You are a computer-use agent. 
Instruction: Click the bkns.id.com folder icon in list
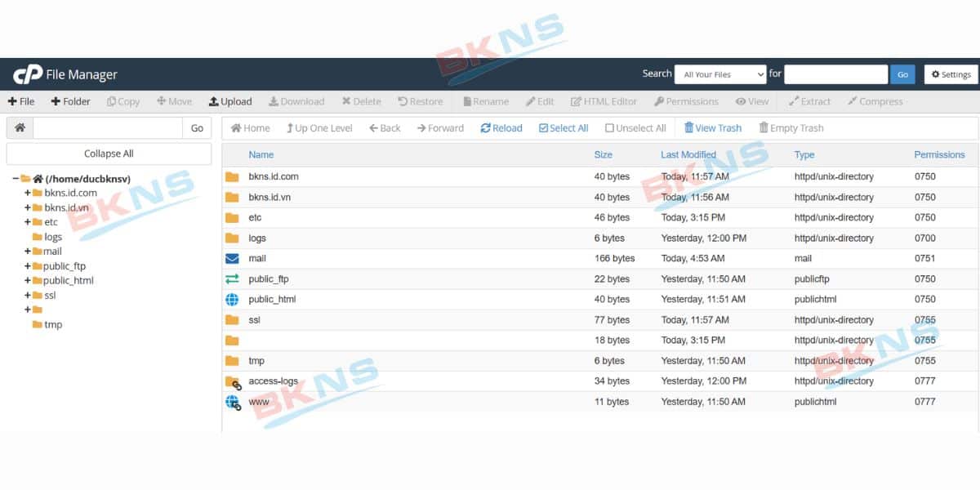(233, 176)
